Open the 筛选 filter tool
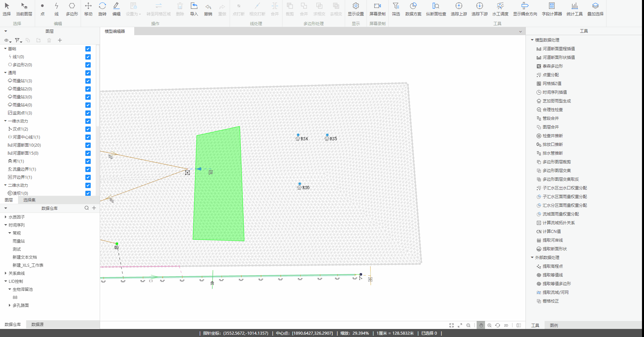Screen dimensions: 644x337 [396, 9]
